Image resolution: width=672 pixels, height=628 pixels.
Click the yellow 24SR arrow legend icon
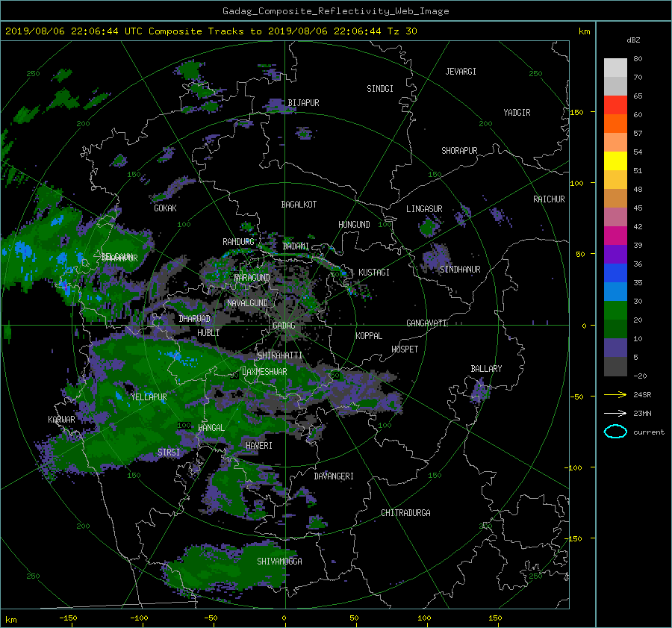615,394
